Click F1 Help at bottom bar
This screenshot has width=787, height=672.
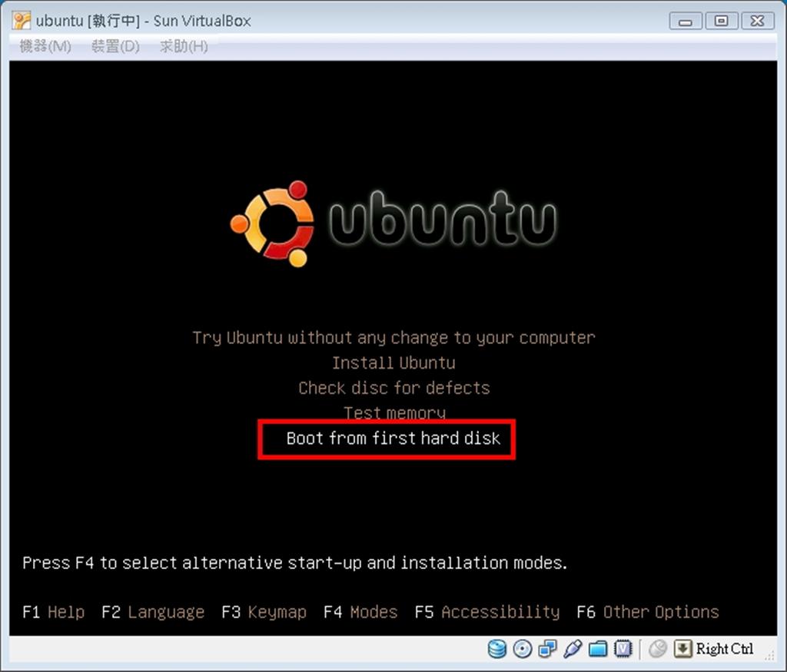pos(54,612)
